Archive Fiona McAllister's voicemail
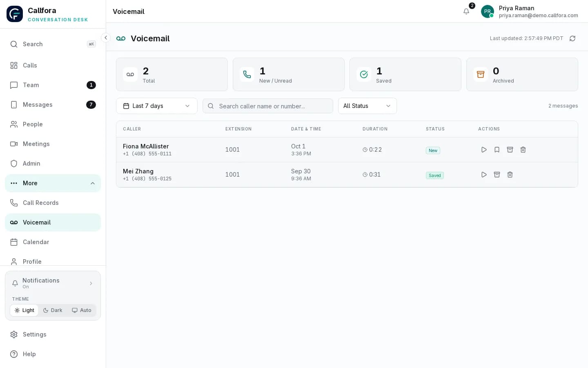This screenshot has height=368, width=588. [x=510, y=150]
